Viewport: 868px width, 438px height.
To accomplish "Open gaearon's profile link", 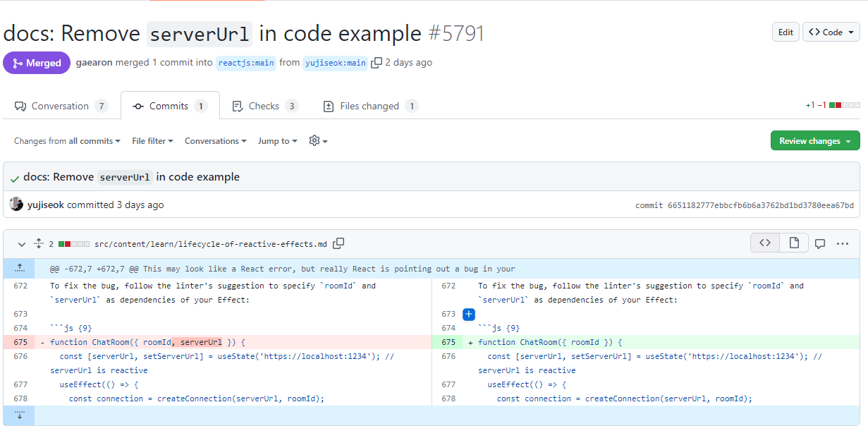I will point(94,62).
